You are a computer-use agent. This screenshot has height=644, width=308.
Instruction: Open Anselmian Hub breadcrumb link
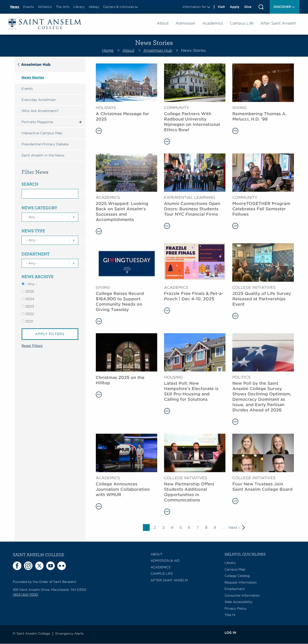[158, 50]
